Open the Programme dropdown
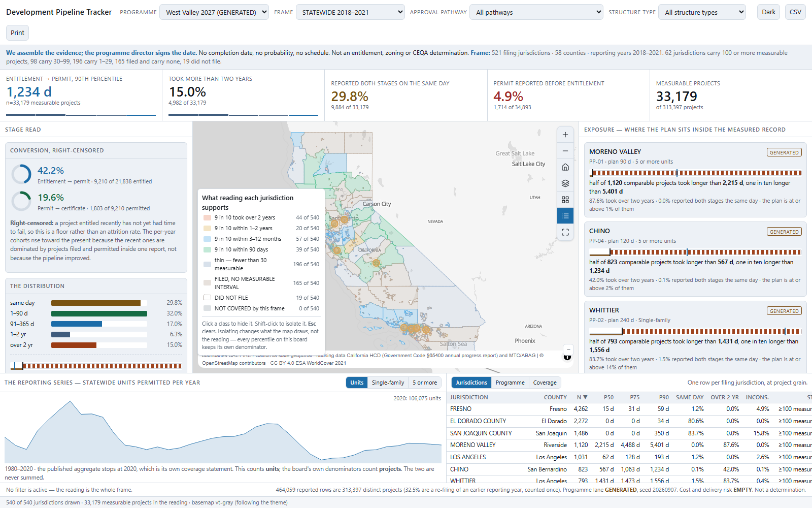Image resolution: width=812 pixels, height=508 pixels. pos(214,12)
